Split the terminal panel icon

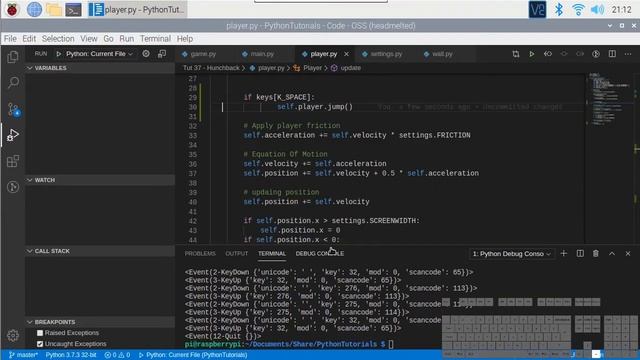coord(580,253)
